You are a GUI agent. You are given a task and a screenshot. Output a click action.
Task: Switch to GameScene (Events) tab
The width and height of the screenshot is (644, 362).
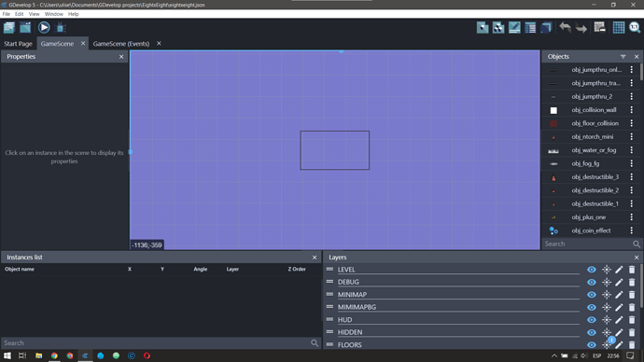coord(121,44)
